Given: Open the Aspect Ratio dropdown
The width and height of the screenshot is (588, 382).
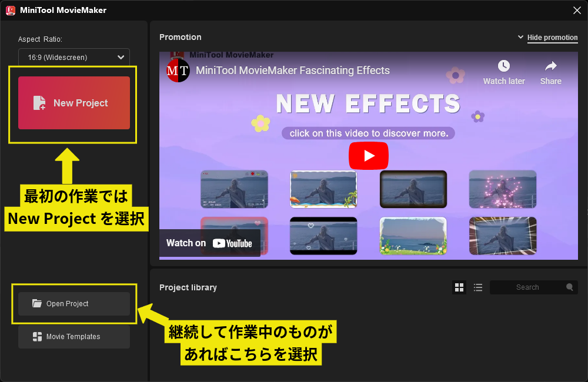Looking at the screenshot, I should [74, 58].
